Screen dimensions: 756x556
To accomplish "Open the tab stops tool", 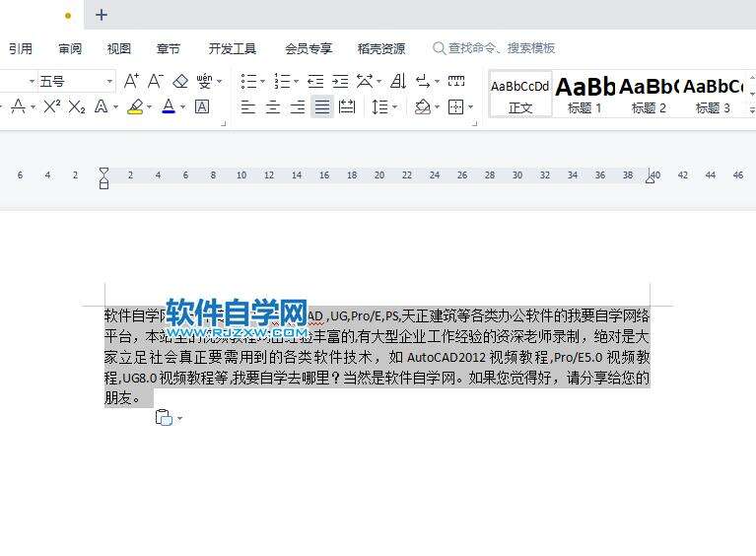I will (456, 81).
